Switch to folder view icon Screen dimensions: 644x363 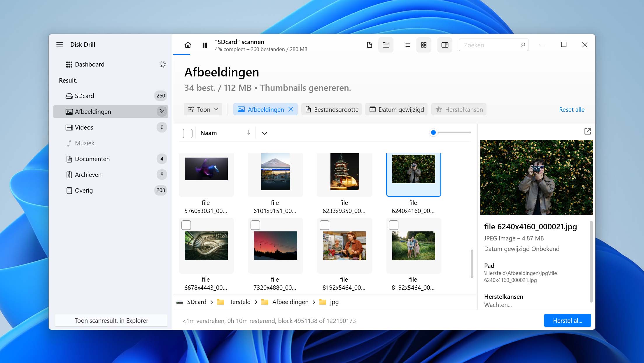[386, 45]
